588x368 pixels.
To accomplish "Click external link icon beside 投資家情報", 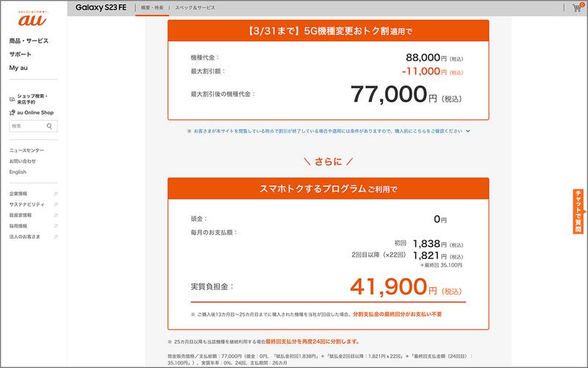I will (56, 215).
